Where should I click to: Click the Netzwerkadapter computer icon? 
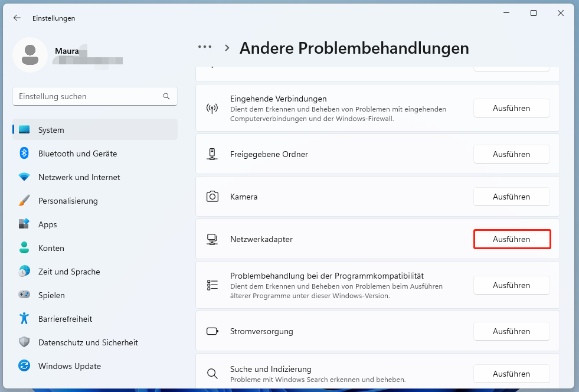point(212,240)
